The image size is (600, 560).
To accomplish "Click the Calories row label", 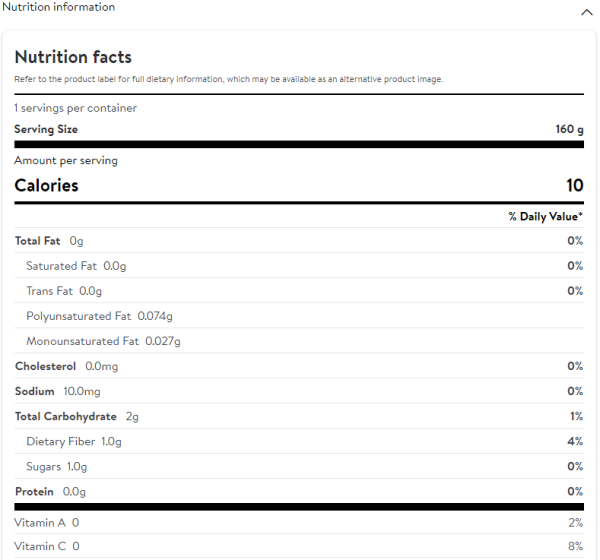I will 46,185.
